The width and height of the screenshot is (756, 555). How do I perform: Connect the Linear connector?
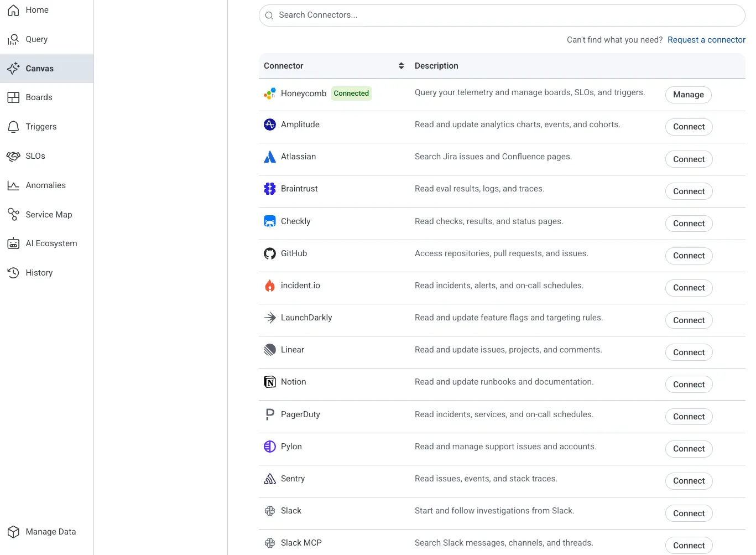pyautogui.click(x=689, y=352)
